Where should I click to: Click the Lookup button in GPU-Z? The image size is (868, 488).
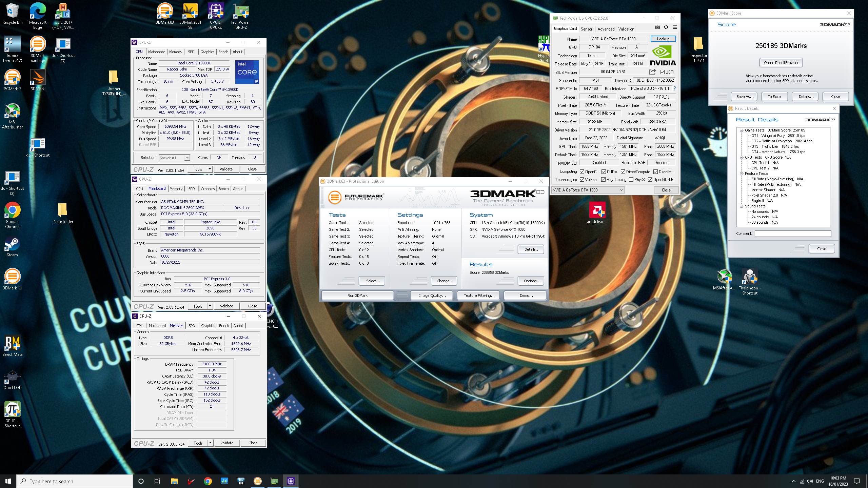coord(663,39)
